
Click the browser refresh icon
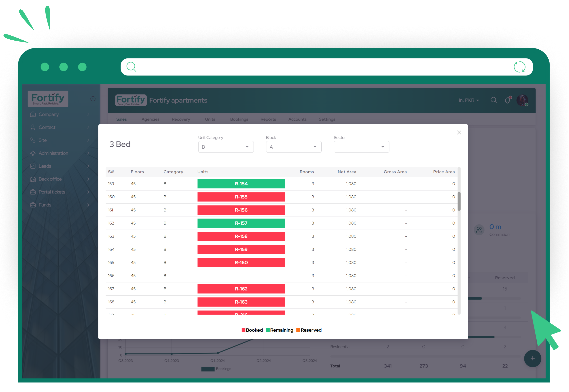[x=519, y=67]
